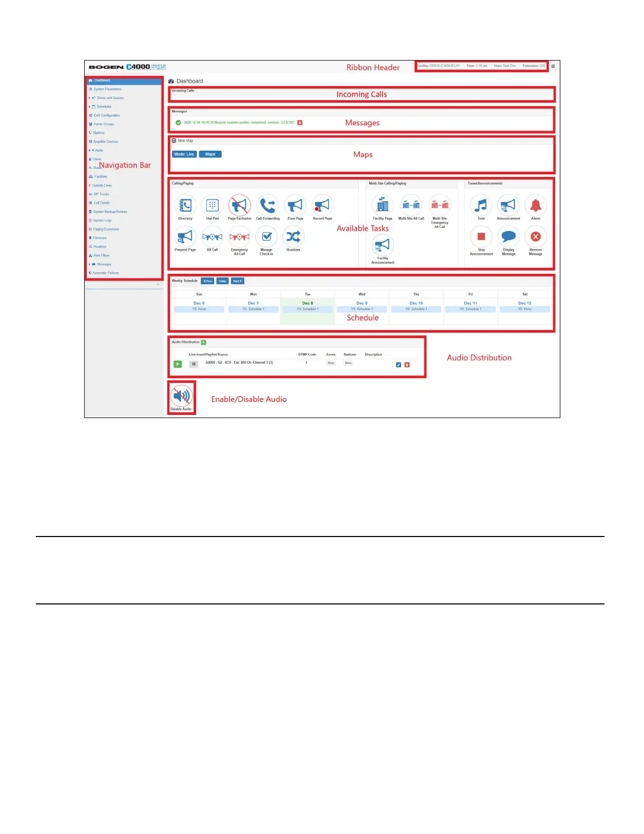This screenshot has height=834, width=644.
Task: Start an Announcement under Tones/Announcements
Action: point(508,205)
